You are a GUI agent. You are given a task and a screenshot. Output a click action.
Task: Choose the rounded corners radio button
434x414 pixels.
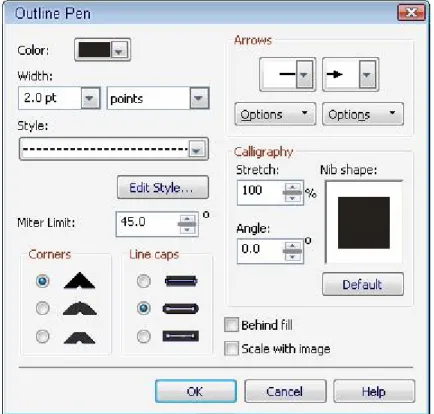click(x=43, y=308)
